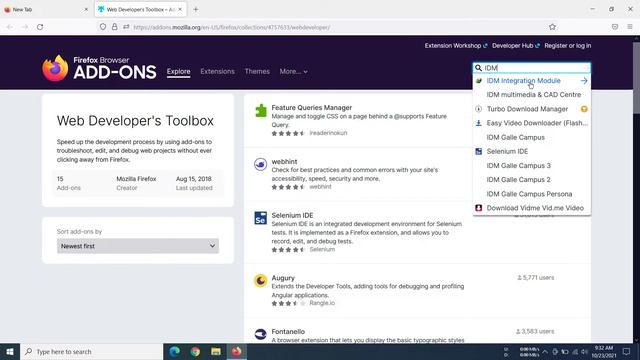640x360 pixels.
Task: Open Feature Queries Manager add-on title
Action: [x=311, y=108]
